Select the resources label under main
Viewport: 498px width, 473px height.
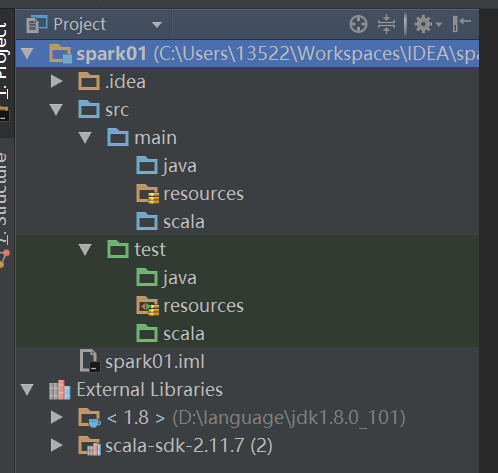click(204, 194)
